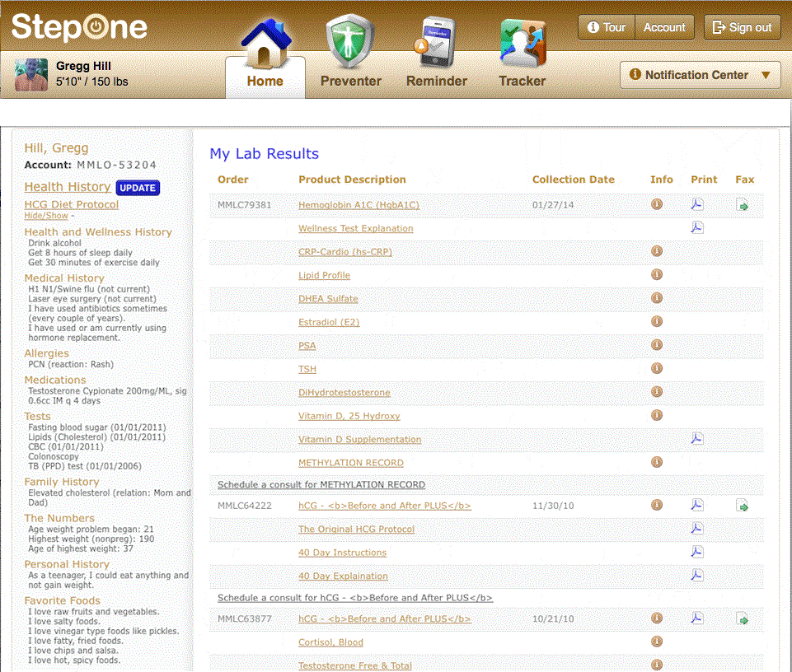The image size is (792, 672).
Task: Toggle Hide/Show under HCG Diet Protocol
Action: click(46, 216)
